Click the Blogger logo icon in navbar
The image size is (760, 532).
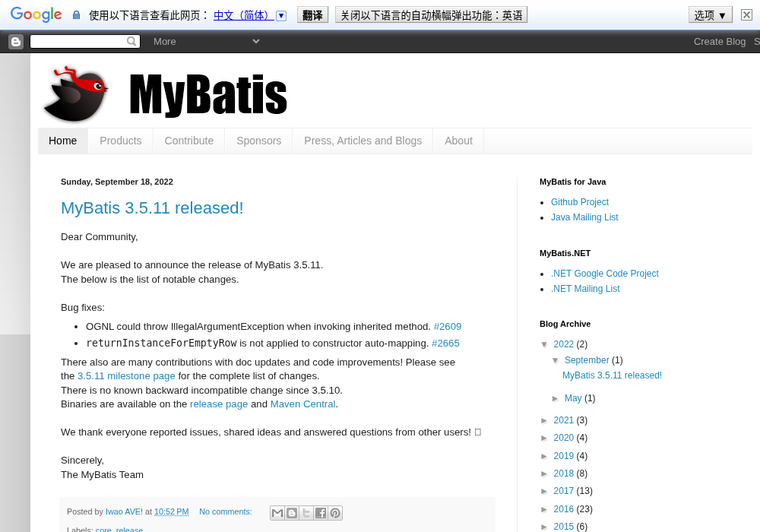[16, 42]
